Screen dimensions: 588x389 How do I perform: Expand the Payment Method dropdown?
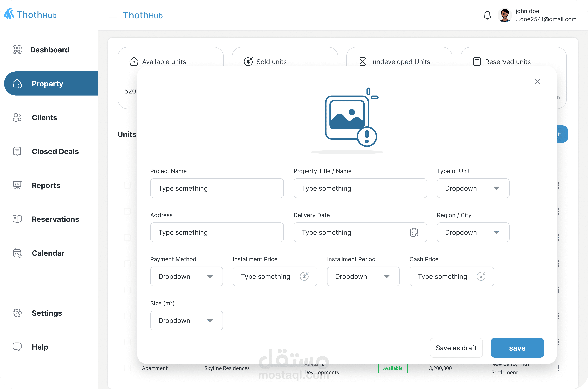[x=186, y=276]
